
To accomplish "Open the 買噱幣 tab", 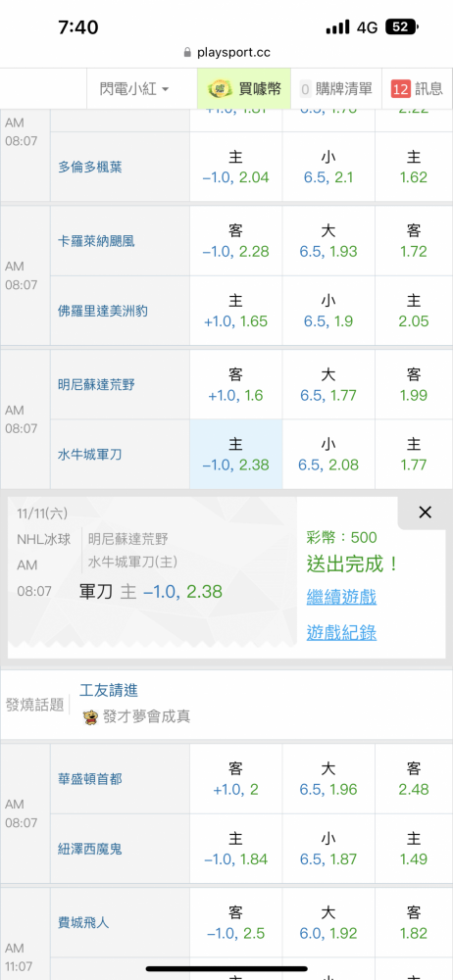I will click(244, 89).
